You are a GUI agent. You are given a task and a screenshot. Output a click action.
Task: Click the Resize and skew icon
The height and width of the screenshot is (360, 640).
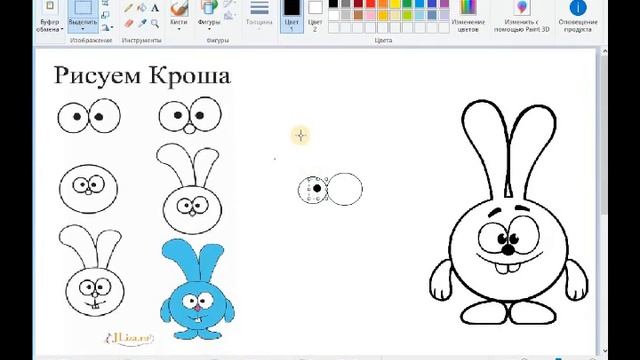(x=105, y=16)
